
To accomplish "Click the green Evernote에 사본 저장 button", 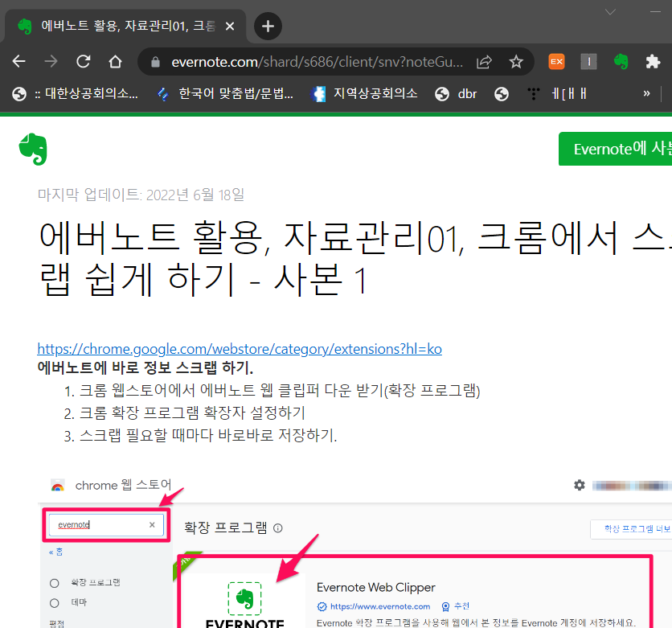I will tap(615, 149).
